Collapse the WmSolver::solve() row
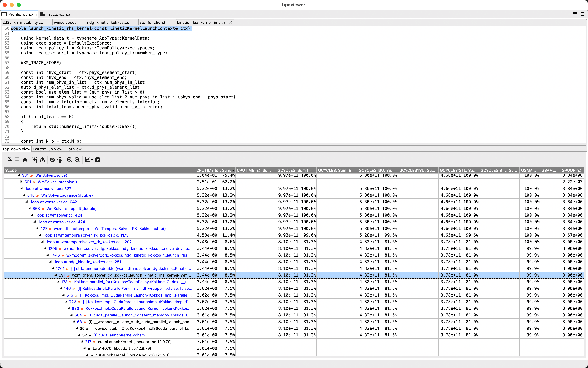This screenshot has width=588, height=368. [19, 175]
